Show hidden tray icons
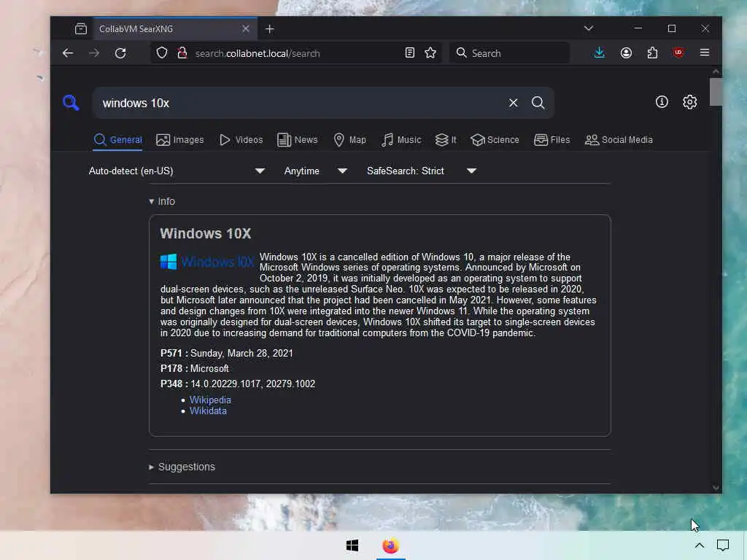Image resolution: width=747 pixels, height=560 pixels. click(x=699, y=545)
